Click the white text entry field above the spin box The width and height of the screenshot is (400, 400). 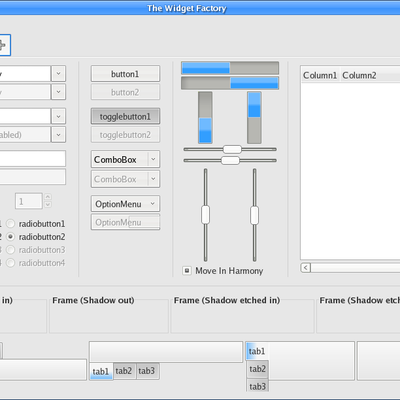33,158
